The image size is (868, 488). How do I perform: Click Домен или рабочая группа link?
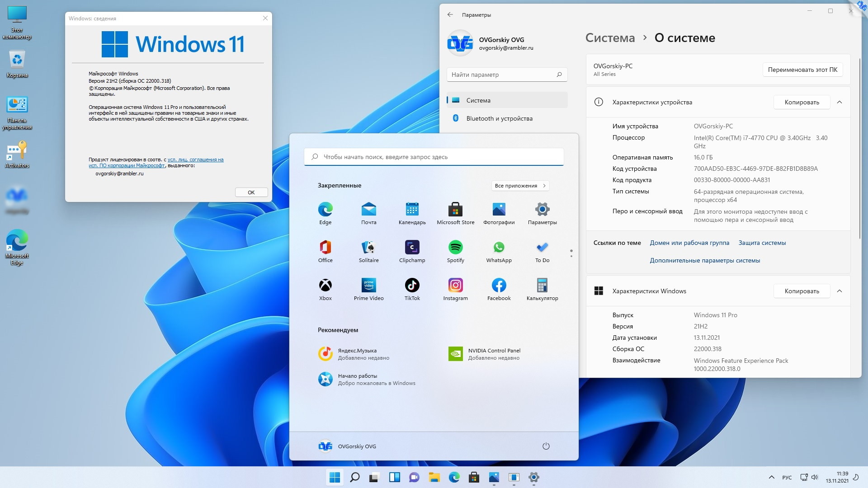(x=690, y=243)
